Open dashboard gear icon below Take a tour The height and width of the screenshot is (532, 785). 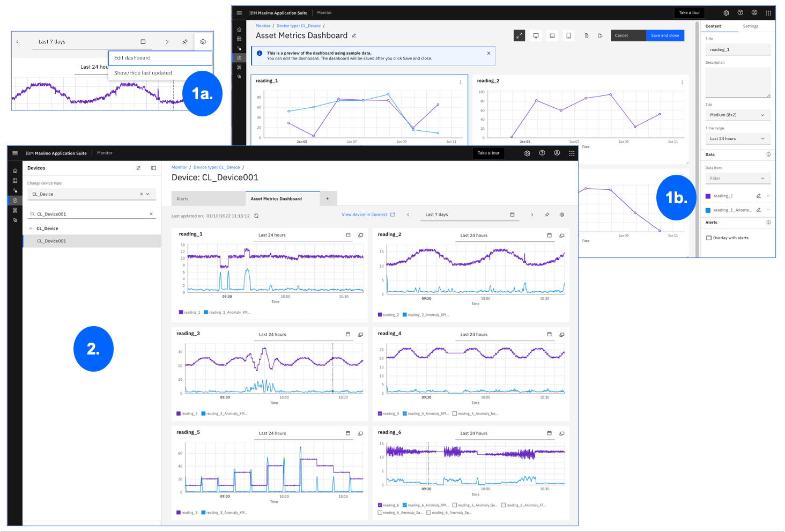562,215
